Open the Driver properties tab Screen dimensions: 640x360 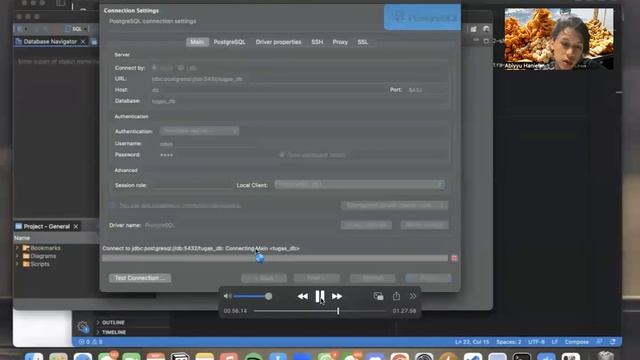(278, 42)
